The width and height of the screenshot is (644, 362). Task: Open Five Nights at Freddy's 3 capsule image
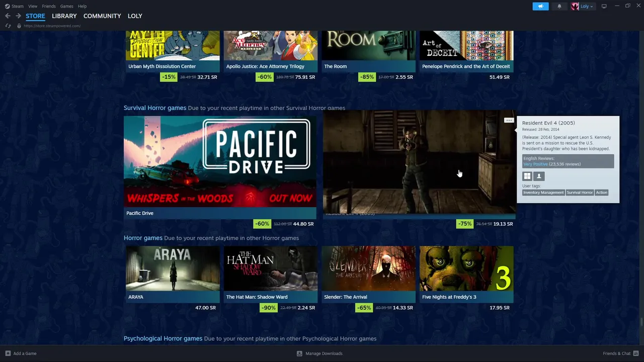pyautogui.click(x=466, y=268)
